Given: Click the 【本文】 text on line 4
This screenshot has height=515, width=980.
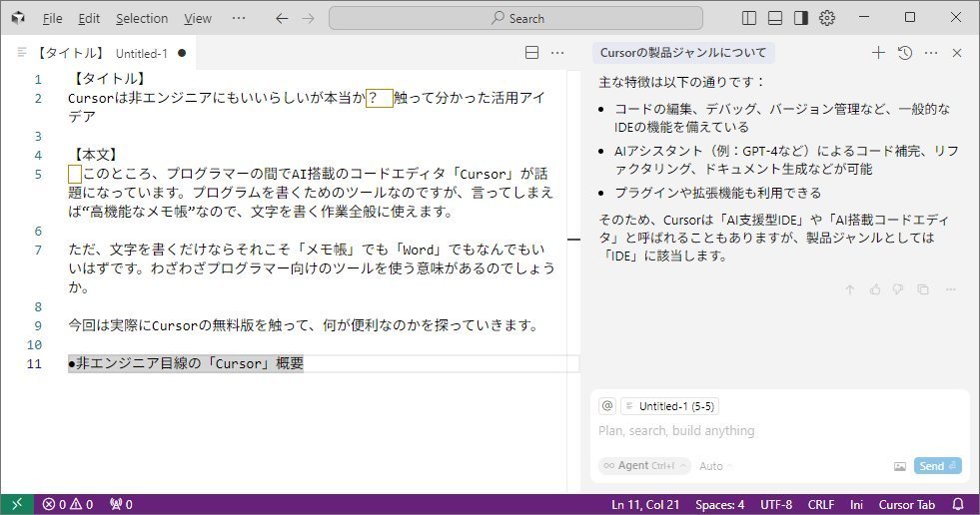Looking at the screenshot, I should [96, 154].
